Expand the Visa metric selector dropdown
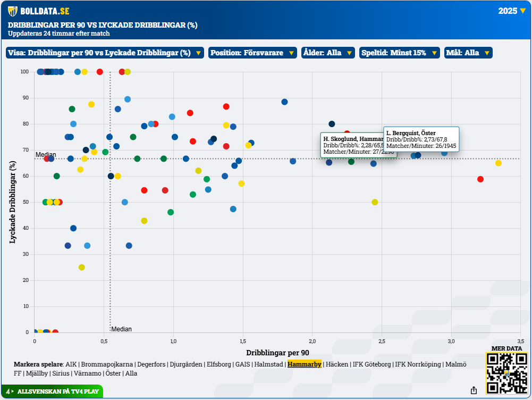532x400 pixels. click(105, 53)
